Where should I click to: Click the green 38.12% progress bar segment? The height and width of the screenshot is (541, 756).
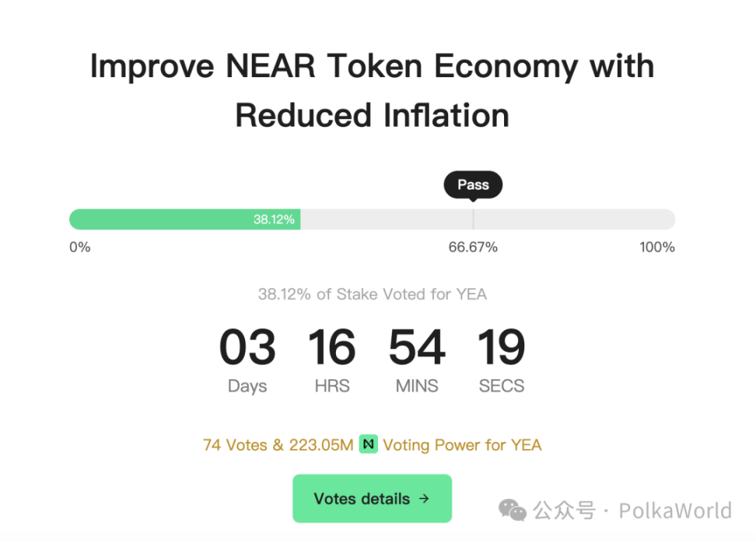[x=187, y=219]
